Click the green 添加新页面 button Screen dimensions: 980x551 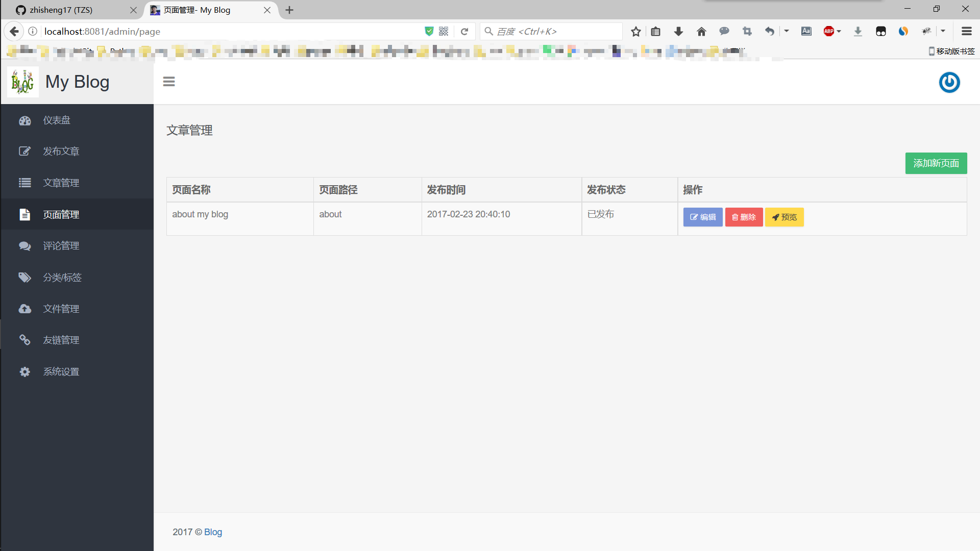936,163
